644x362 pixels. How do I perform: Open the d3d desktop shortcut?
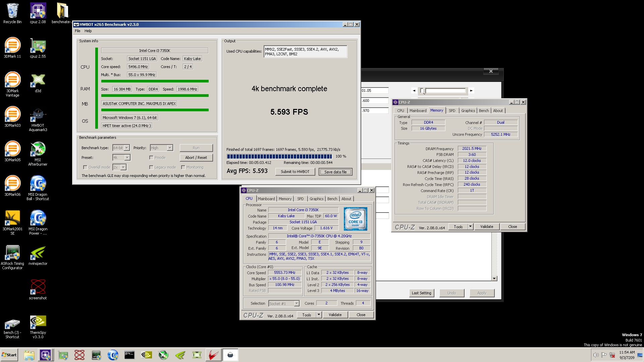tap(38, 83)
